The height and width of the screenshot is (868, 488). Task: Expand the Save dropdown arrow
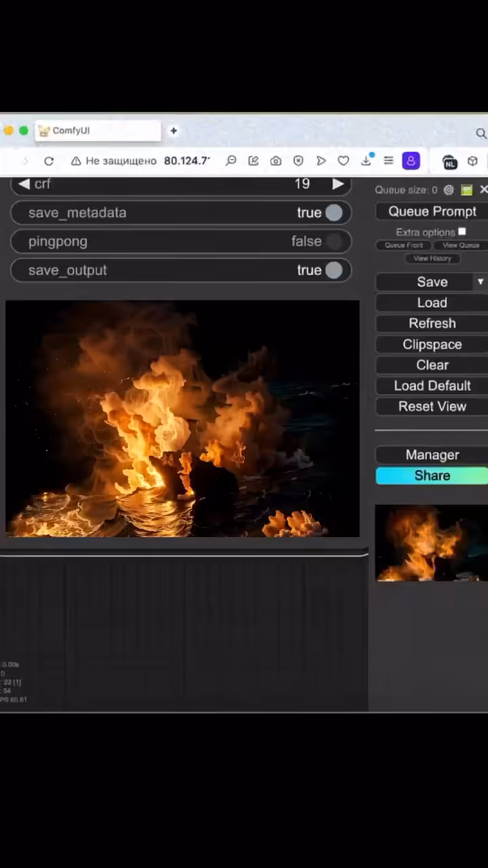point(481,281)
